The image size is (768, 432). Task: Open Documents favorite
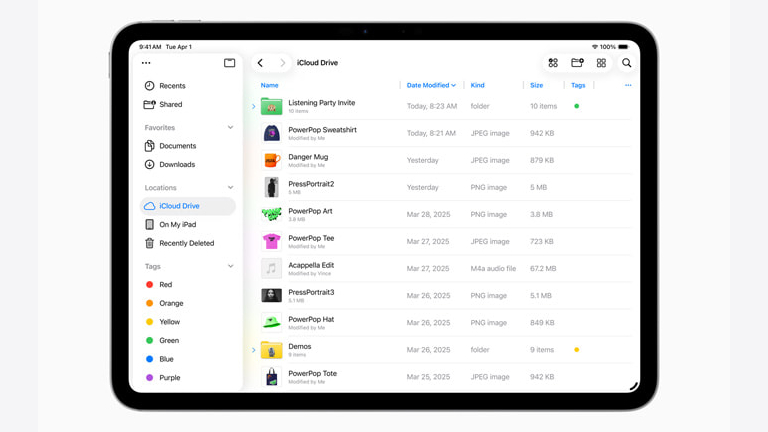pyautogui.click(x=188, y=146)
